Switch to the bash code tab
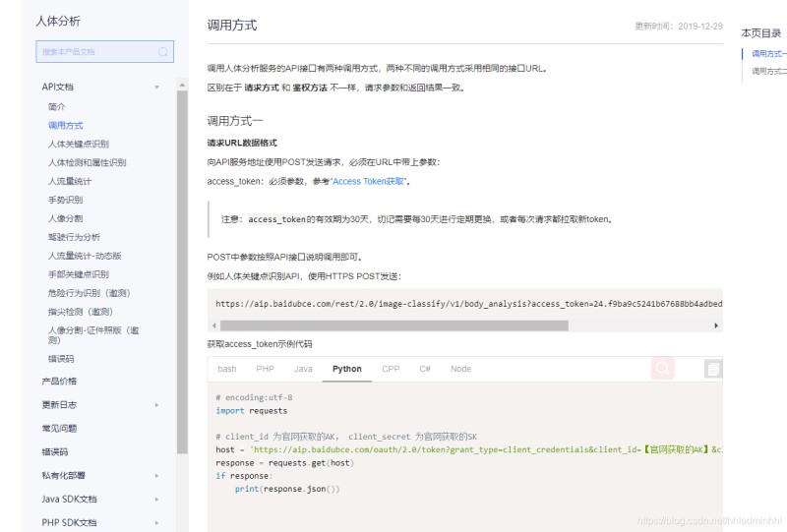Viewport: 787px width, 532px height. click(x=226, y=369)
